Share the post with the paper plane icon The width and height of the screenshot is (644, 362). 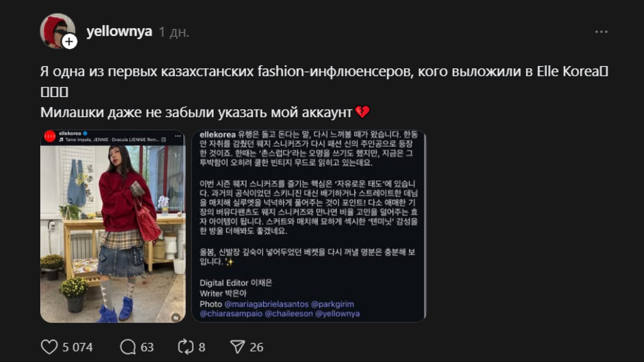237,347
